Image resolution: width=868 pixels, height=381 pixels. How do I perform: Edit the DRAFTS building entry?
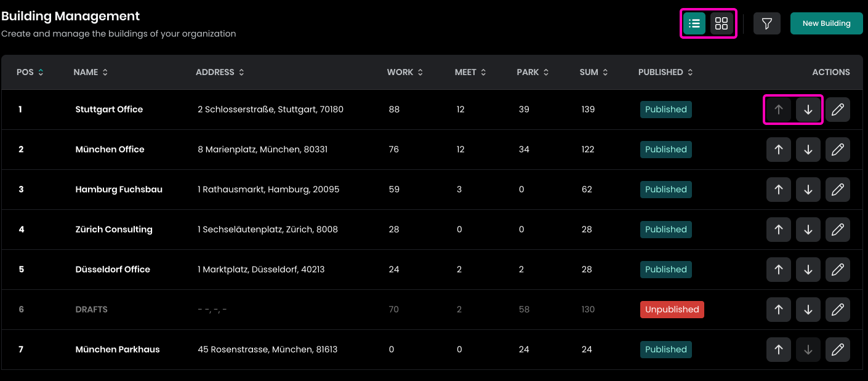tap(837, 310)
